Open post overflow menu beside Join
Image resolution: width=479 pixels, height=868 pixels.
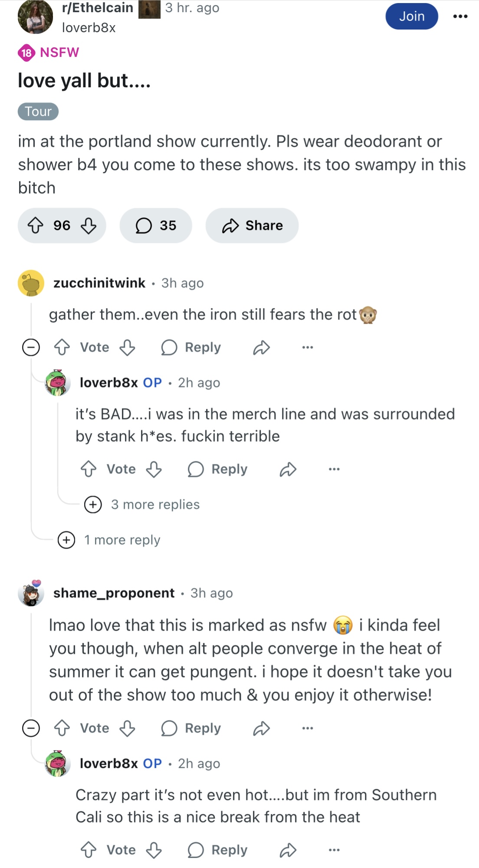[x=460, y=16]
